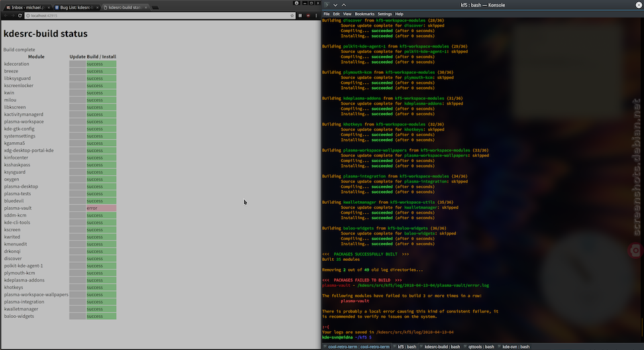Switch to kdesrc-build : bash Konsole tab
Image resolution: width=644 pixels, height=350 pixels.
point(440,347)
